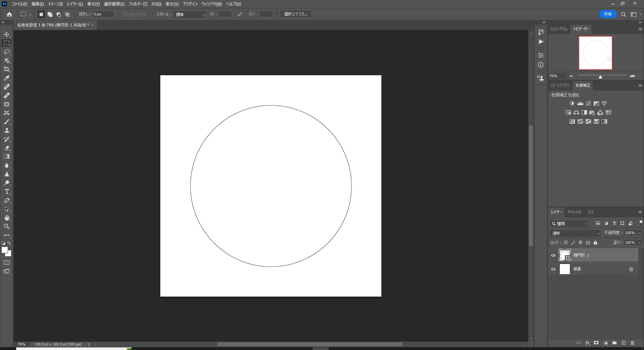
Task: Create a new layer
Action: [x=624, y=343]
